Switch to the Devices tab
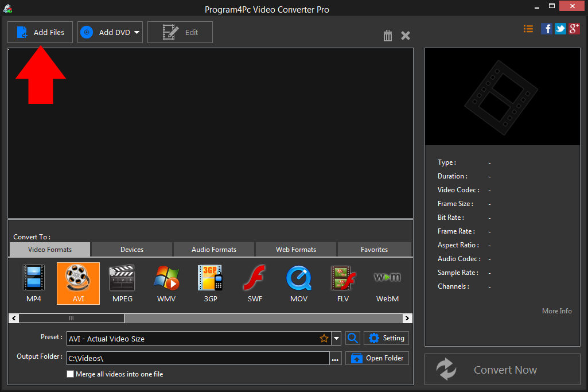 (131, 249)
